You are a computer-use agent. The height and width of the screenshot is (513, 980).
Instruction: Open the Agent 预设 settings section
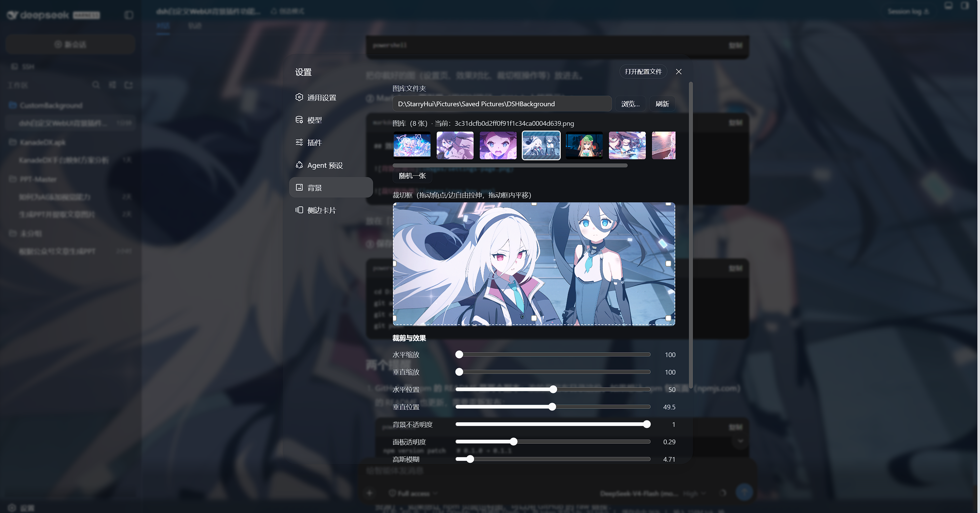pos(331,165)
